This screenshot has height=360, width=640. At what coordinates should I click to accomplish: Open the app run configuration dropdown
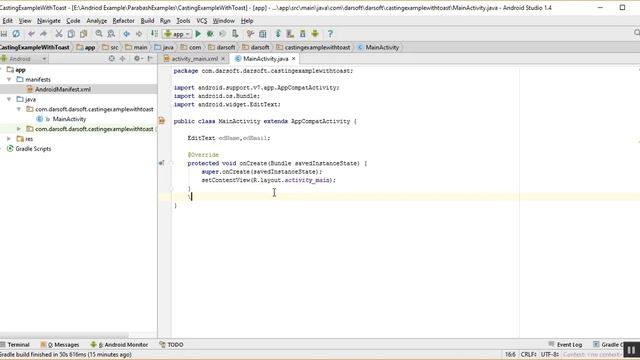click(x=177, y=34)
